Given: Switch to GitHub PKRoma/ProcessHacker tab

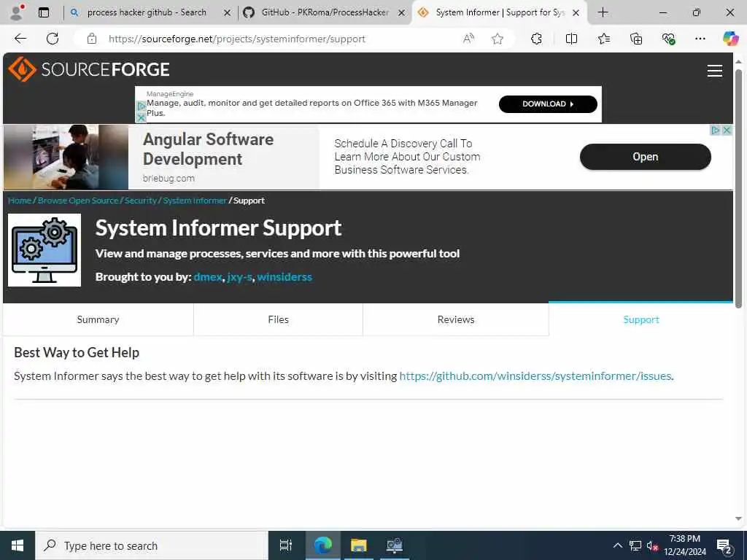Looking at the screenshot, I should point(325,12).
